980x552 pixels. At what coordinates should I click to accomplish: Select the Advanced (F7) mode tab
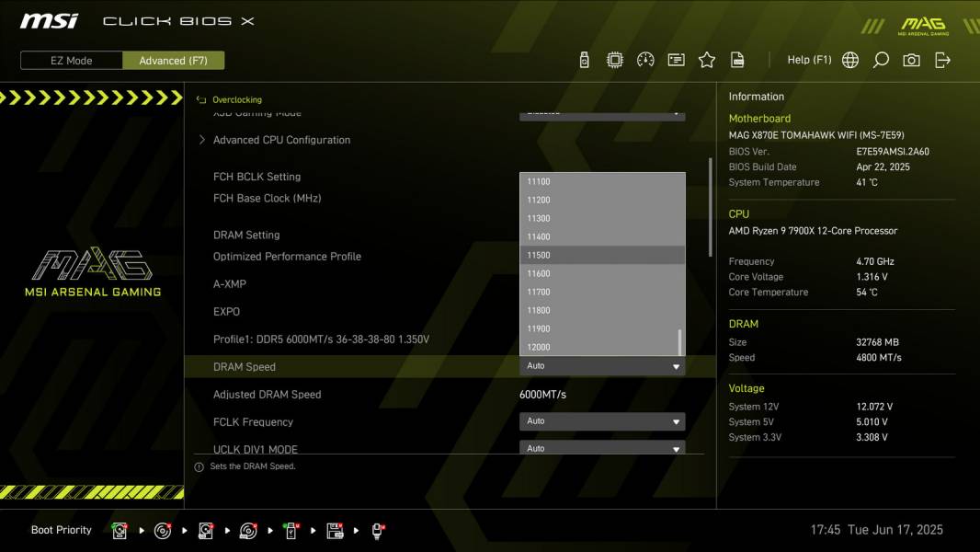point(173,61)
